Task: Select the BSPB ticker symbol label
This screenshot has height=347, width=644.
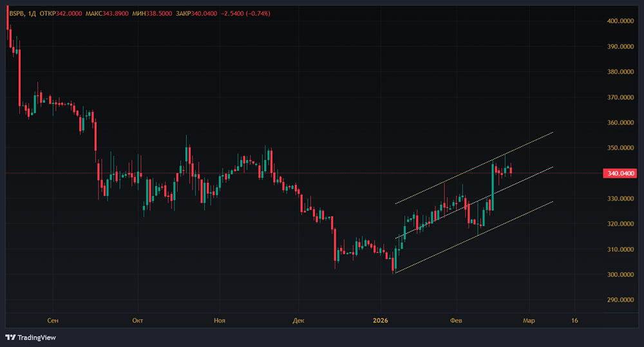Action: (17, 14)
